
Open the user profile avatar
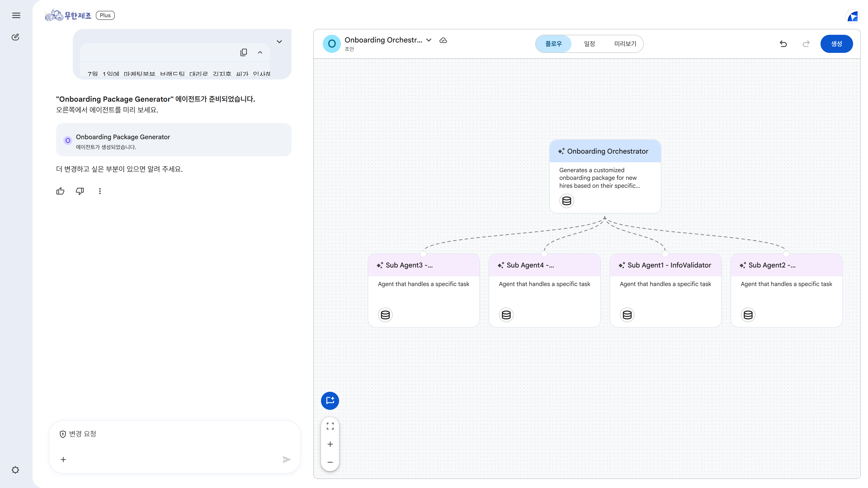853,16
